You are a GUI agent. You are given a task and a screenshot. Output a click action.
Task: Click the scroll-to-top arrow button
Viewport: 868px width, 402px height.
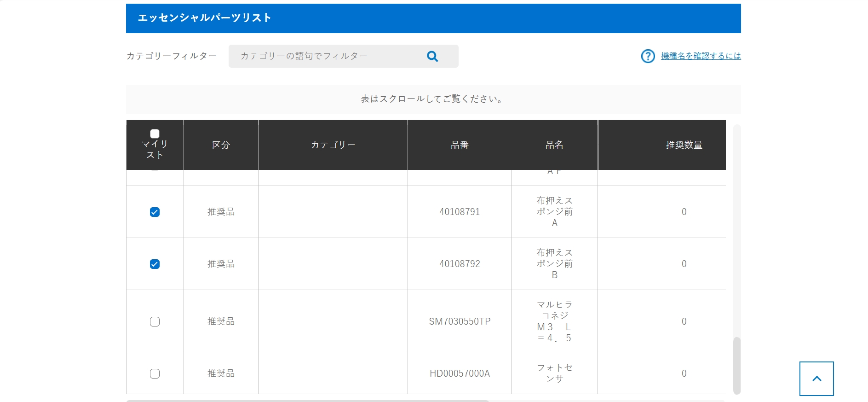pos(816,379)
